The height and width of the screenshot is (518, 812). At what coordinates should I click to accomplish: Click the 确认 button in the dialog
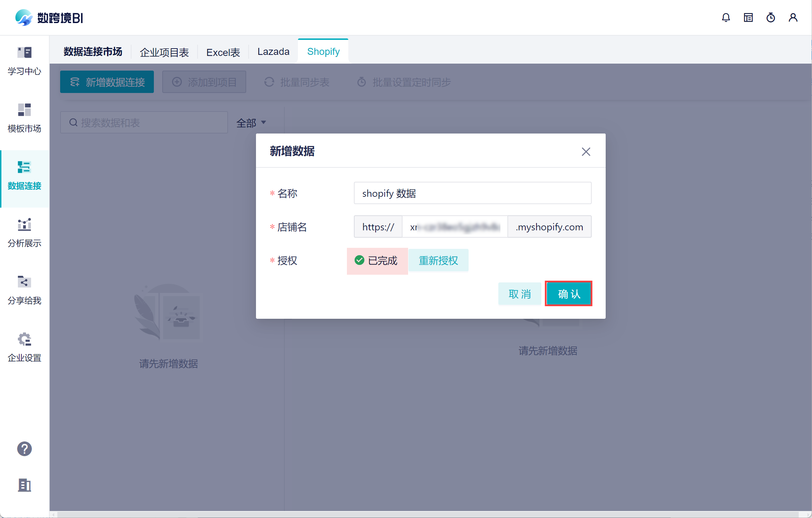coord(569,294)
